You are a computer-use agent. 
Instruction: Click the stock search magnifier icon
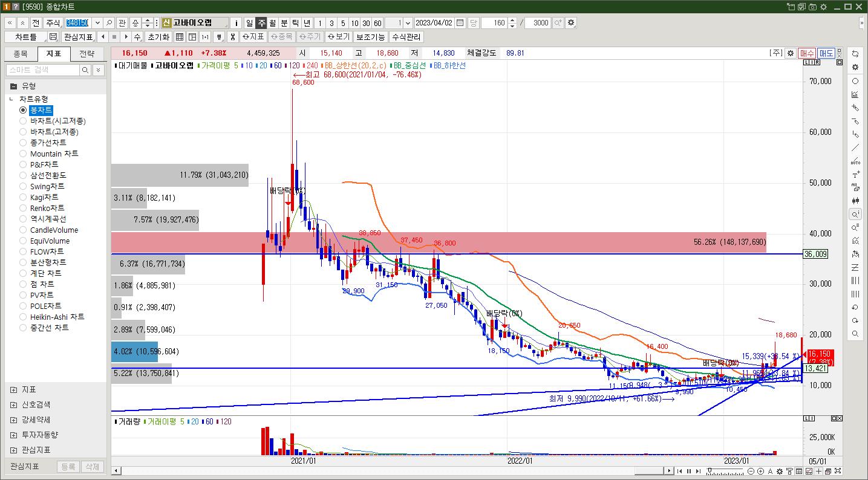click(109, 23)
